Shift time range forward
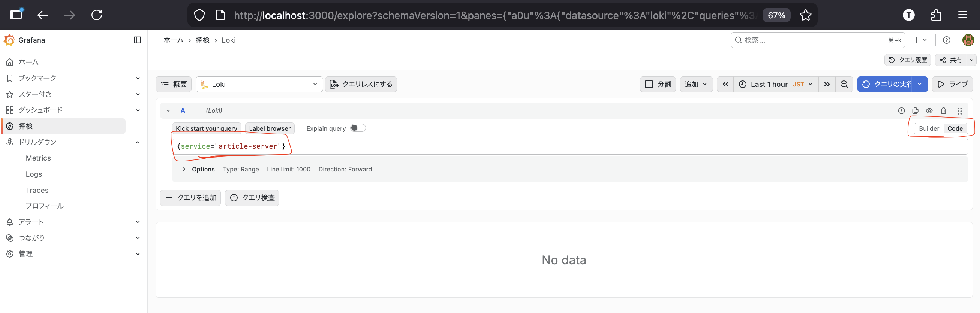This screenshot has height=313, width=980. click(x=827, y=84)
